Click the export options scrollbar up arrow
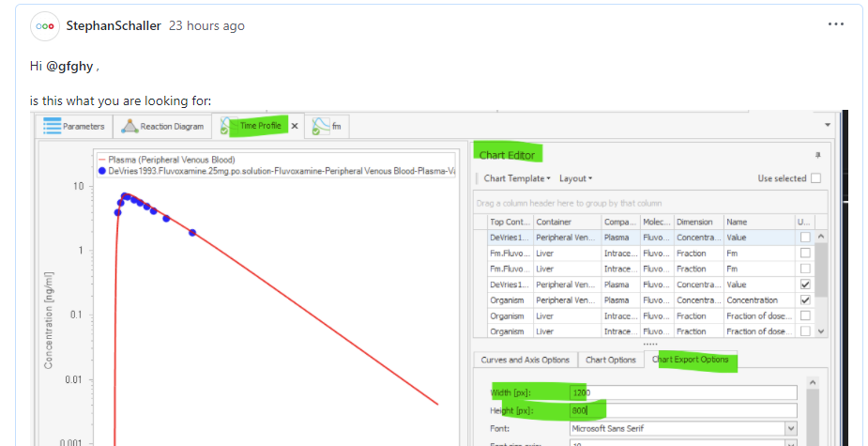This screenshot has height=446, width=868. pos(811,383)
